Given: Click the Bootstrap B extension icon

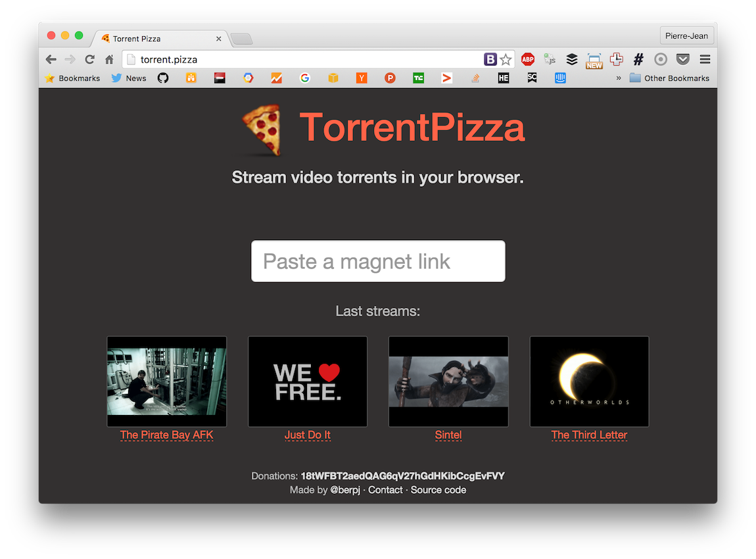Looking at the screenshot, I should (x=490, y=59).
